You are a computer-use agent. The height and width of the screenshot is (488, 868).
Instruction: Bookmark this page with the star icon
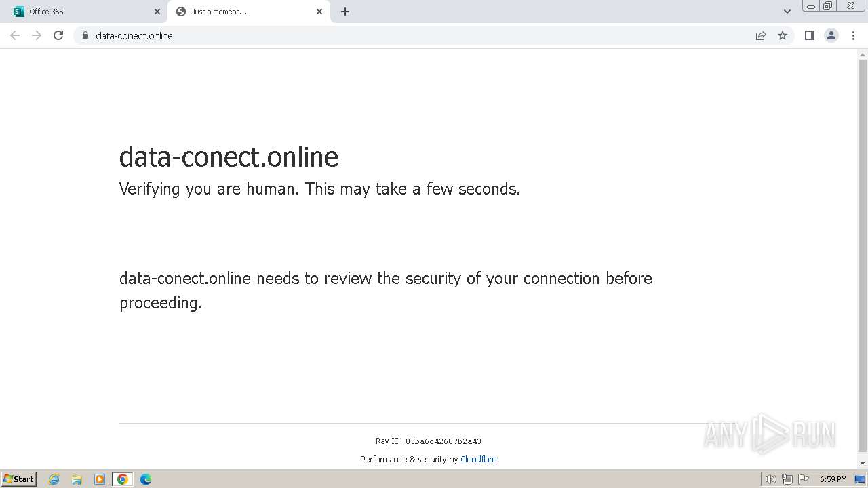click(783, 35)
